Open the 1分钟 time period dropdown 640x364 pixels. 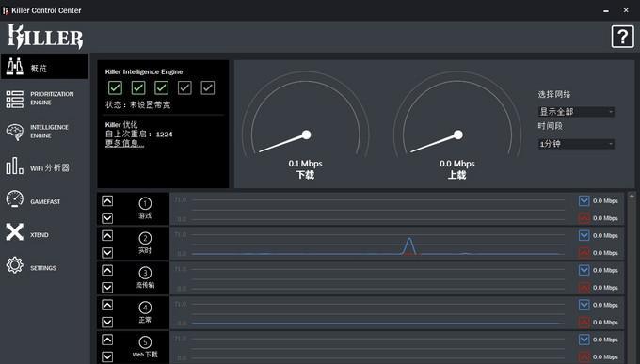tap(576, 144)
